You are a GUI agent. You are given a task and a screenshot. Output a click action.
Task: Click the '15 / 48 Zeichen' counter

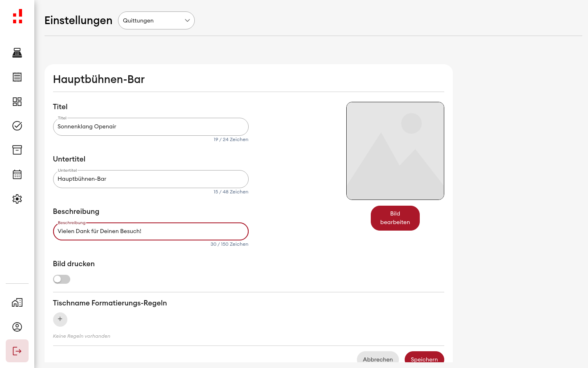pos(231,192)
